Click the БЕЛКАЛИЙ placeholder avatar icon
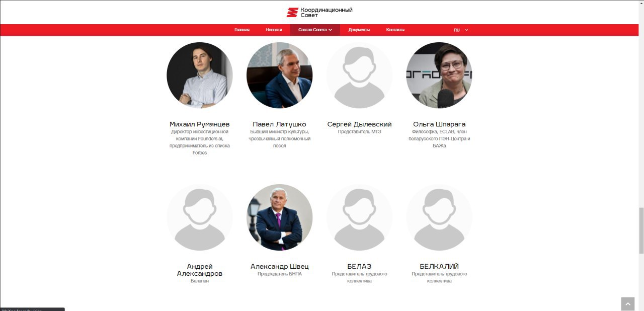 click(439, 217)
